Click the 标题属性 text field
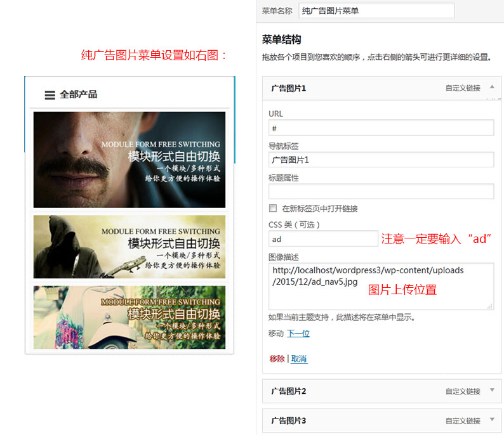 pyautogui.click(x=381, y=192)
